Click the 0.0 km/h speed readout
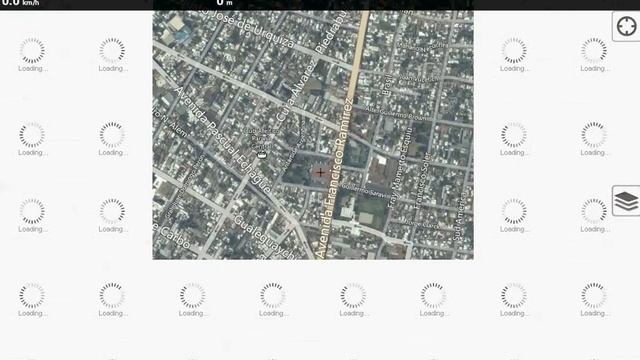This screenshot has height=360, width=640. point(20,3)
